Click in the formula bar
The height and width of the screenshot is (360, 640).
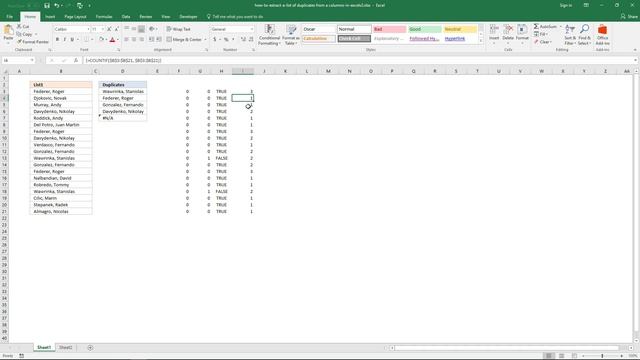pyautogui.click(x=359, y=60)
